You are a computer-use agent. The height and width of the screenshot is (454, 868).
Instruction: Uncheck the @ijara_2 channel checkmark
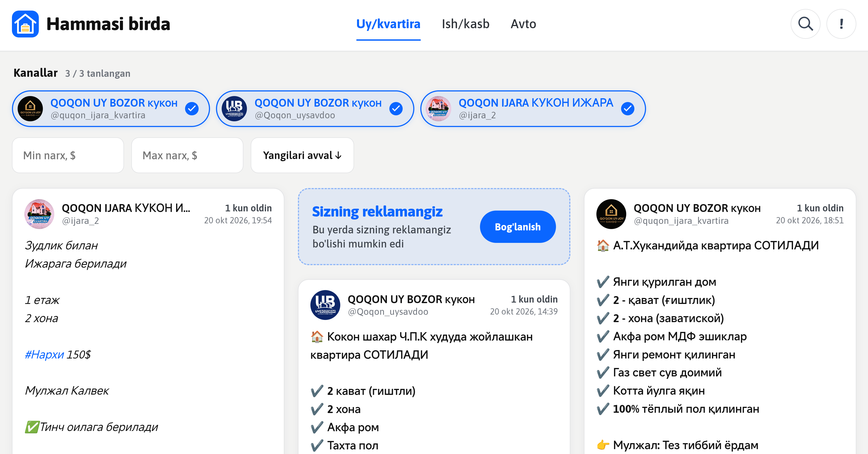tap(627, 109)
